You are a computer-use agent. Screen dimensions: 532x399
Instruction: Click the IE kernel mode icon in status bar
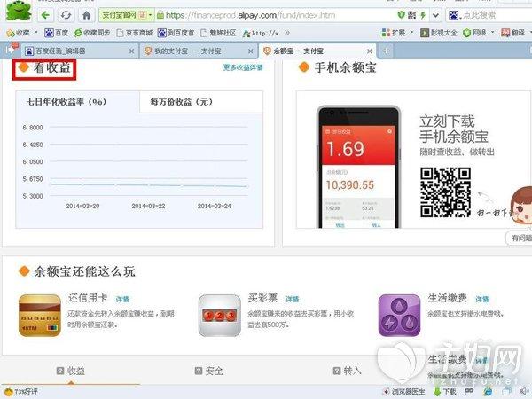point(488,392)
